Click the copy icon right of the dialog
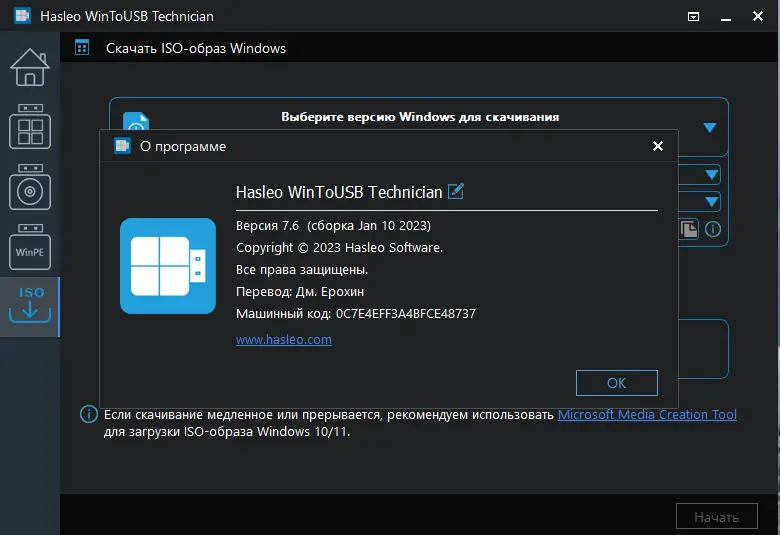 (x=689, y=229)
